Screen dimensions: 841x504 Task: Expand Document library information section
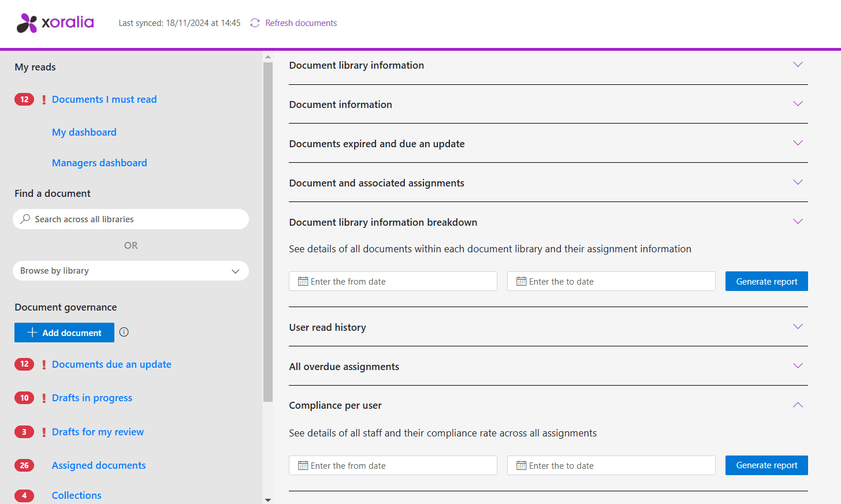coord(798,65)
